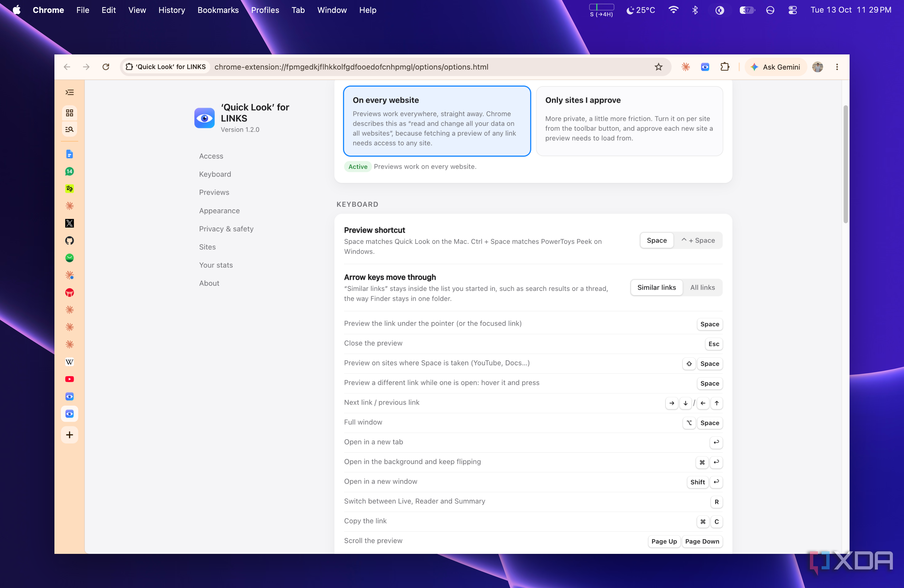Choose 'All links' for arrow keys
This screenshot has height=588, width=904.
702,288
